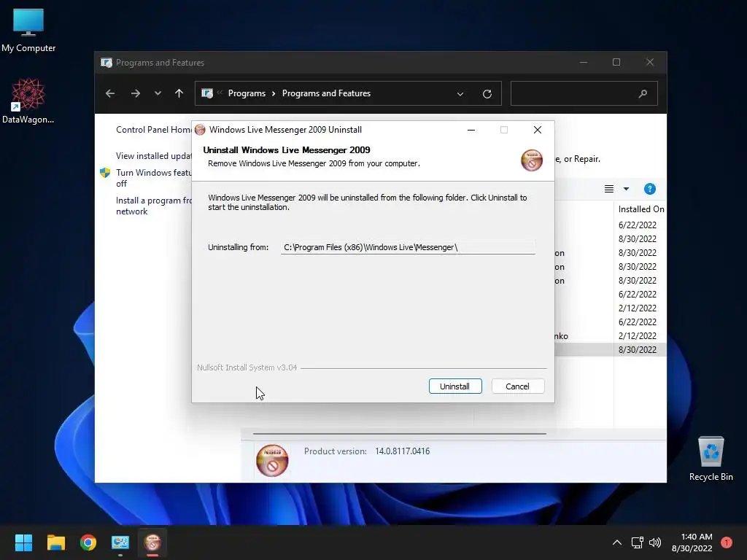Click the Programs and Features breadcrumb
This screenshot has height=560, width=747.
pos(326,93)
